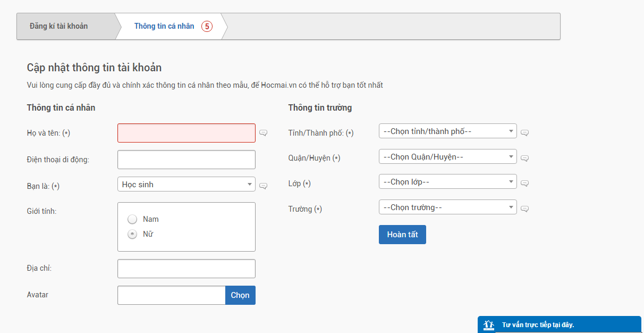Image resolution: width=644 pixels, height=333 pixels.
Task: Open the Chọn Quận/Huyện dropdown
Action: (x=448, y=156)
